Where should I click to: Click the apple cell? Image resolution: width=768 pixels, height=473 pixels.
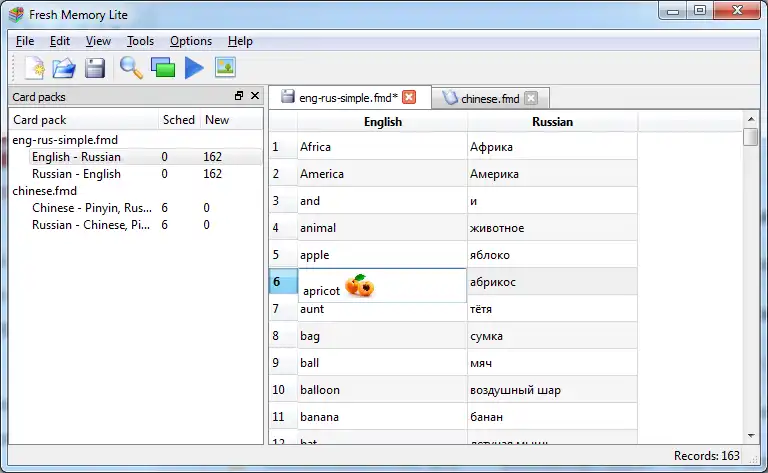[x=383, y=255]
